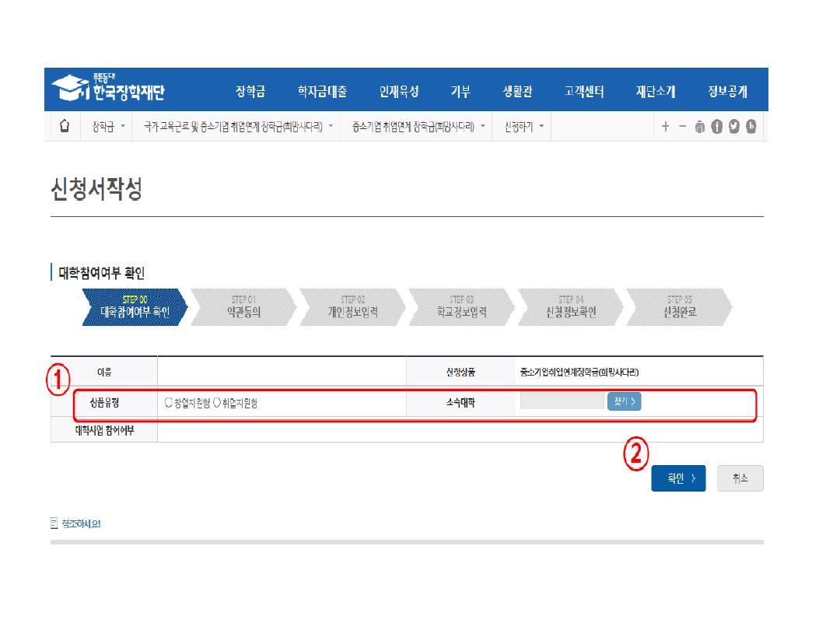Click the 확인 confirm button
This screenshot has width=840, height=630.
677,479
